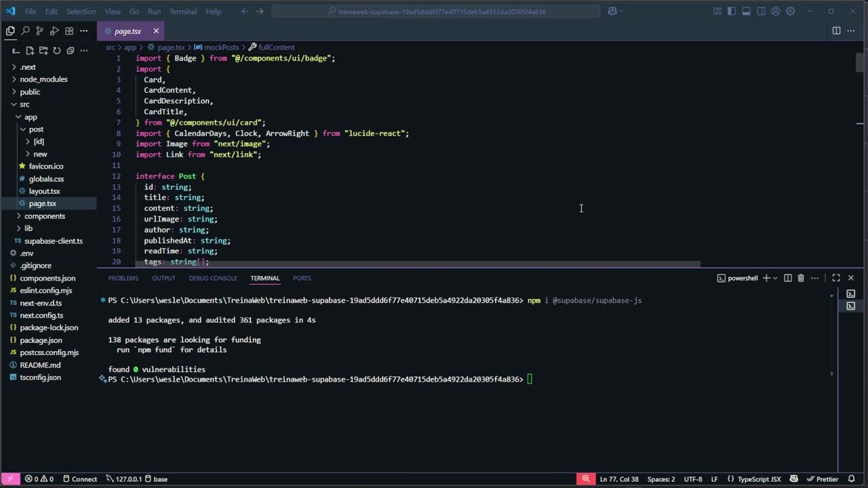Kill terminal with the trash icon

[x=801, y=278]
